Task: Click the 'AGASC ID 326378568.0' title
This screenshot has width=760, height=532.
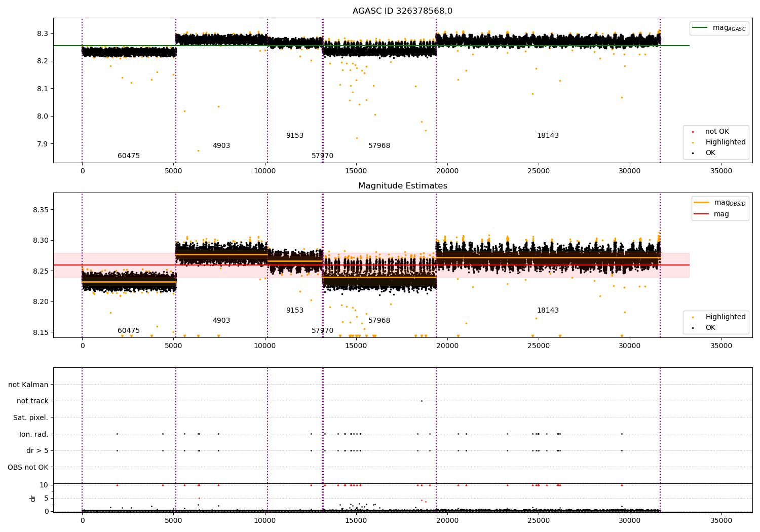Action: click(x=403, y=11)
